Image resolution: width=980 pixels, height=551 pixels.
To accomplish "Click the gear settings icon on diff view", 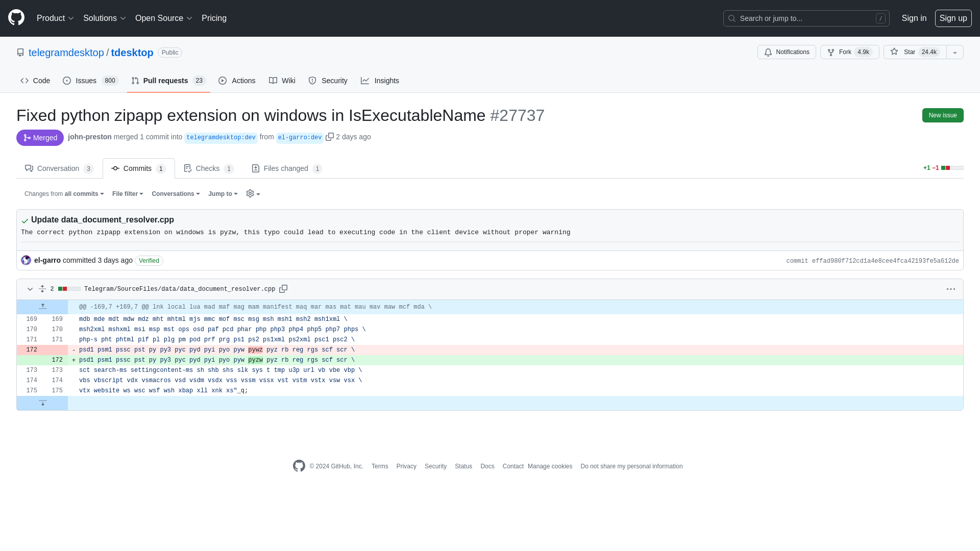I will (253, 193).
